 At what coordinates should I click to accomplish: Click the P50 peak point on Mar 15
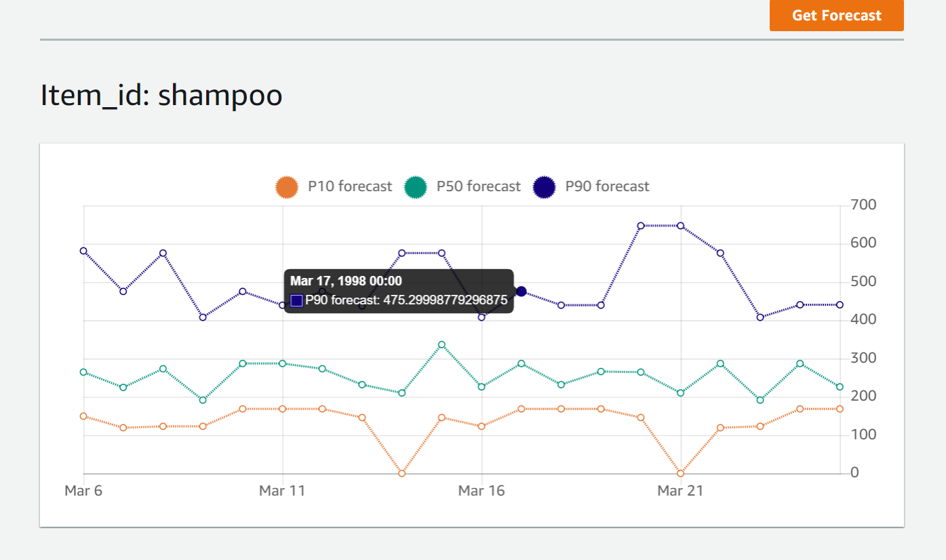click(x=441, y=344)
